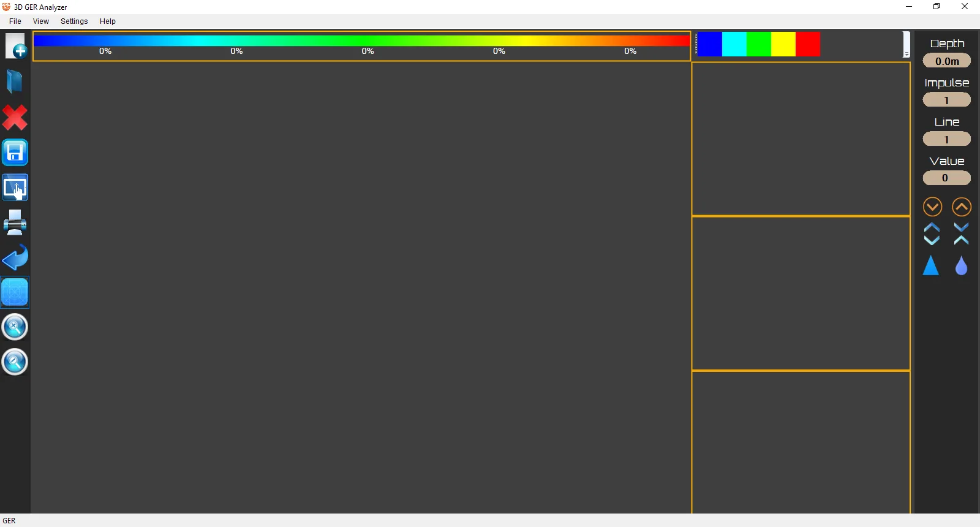The image size is (980, 527).
Task: Click the blue triangle cone icon
Action: click(x=931, y=265)
